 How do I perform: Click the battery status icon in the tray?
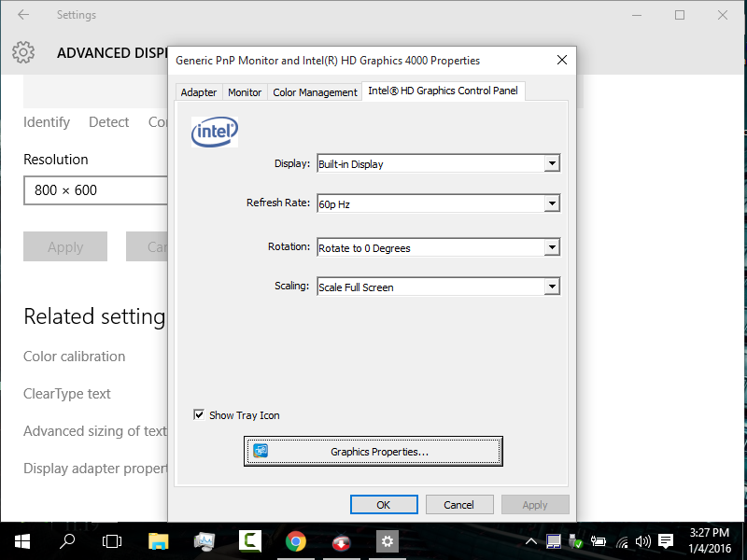point(598,540)
